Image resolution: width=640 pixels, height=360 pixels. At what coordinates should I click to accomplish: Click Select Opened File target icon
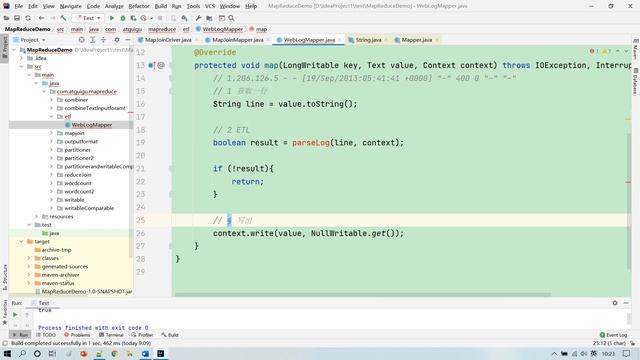pos(82,40)
